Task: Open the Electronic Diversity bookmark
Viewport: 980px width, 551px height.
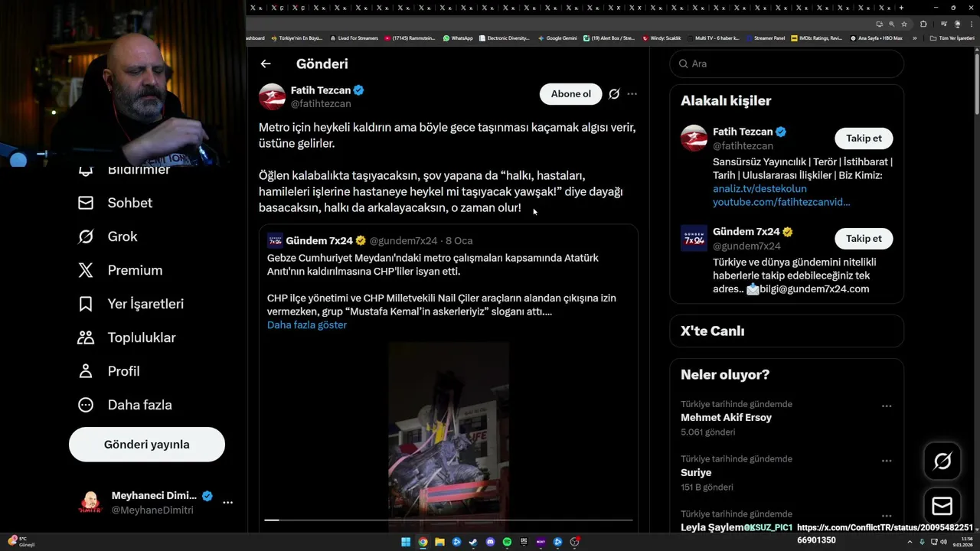Action: click(x=504, y=37)
